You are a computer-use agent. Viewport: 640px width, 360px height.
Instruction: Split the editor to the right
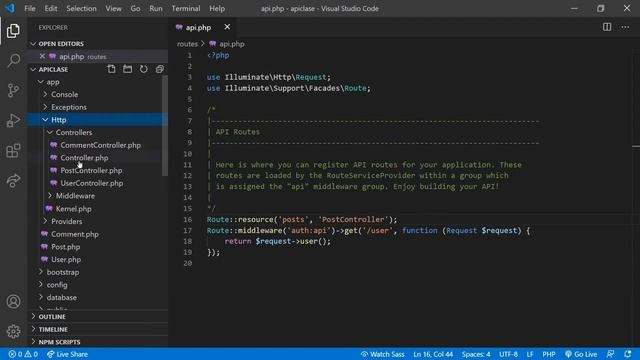[607, 27]
